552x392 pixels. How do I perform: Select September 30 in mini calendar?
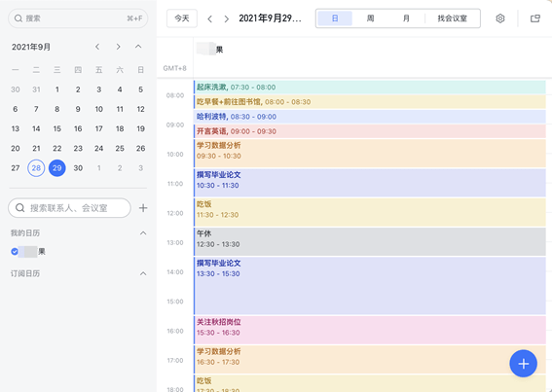point(78,168)
